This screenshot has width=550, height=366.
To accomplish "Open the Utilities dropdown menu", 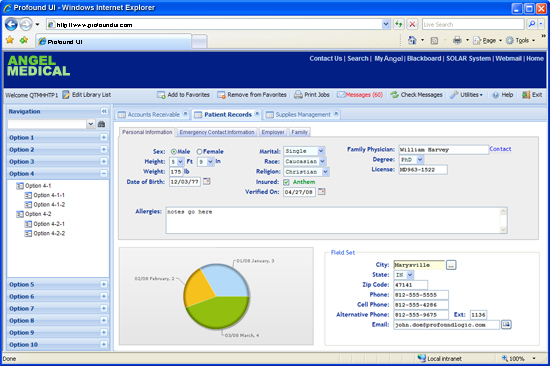I will 467,95.
